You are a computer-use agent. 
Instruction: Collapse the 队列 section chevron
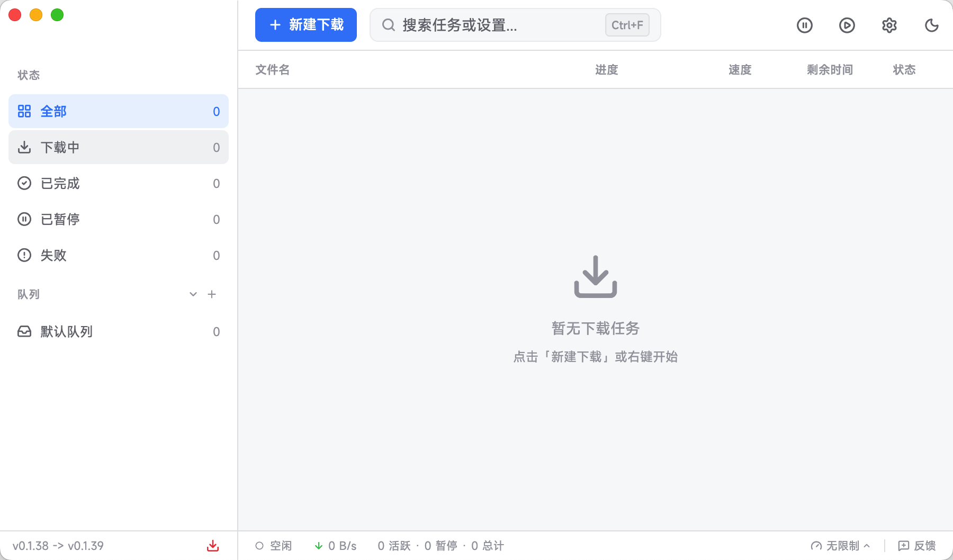click(x=193, y=294)
